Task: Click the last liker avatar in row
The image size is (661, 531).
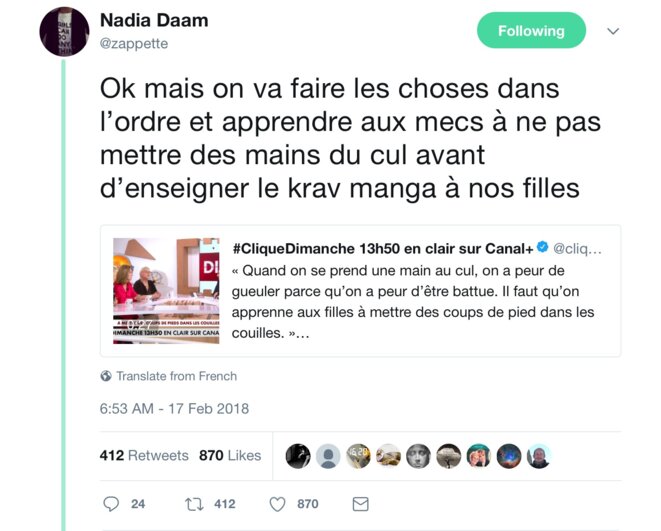Action: pyautogui.click(x=539, y=456)
